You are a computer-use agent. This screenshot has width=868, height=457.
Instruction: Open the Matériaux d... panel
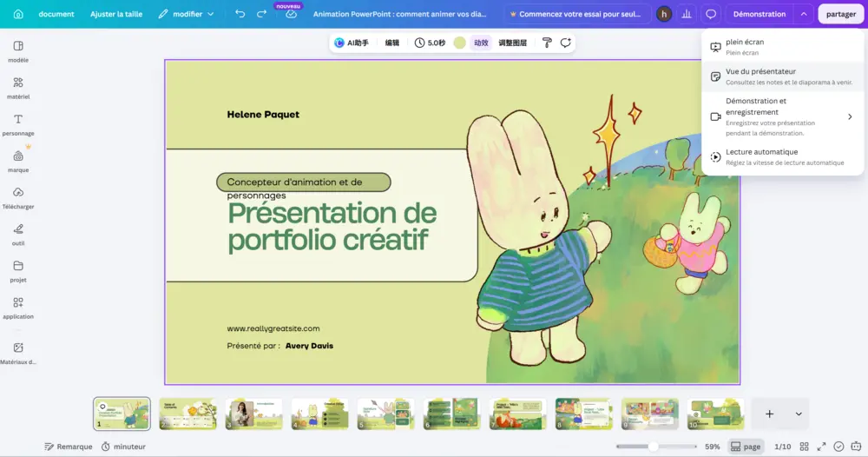[x=18, y=353]
